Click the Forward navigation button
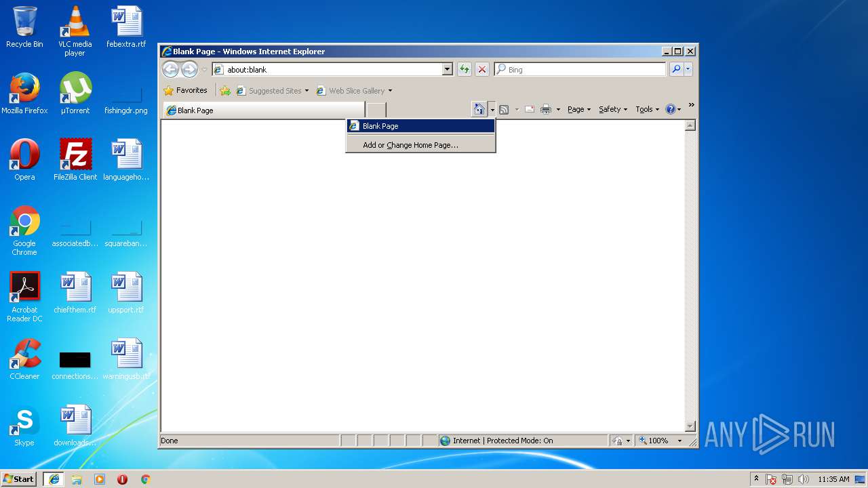868x488 pixels. coord(189,69)
